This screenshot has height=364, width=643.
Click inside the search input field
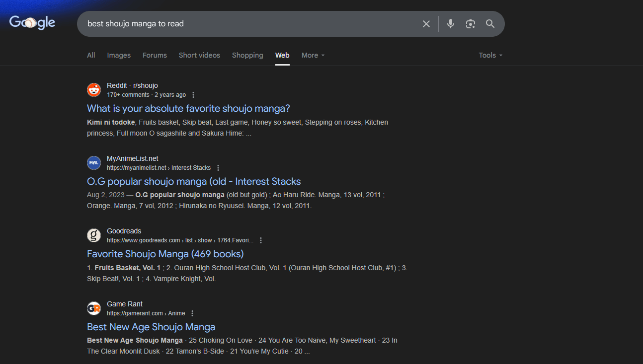point(248,23)
